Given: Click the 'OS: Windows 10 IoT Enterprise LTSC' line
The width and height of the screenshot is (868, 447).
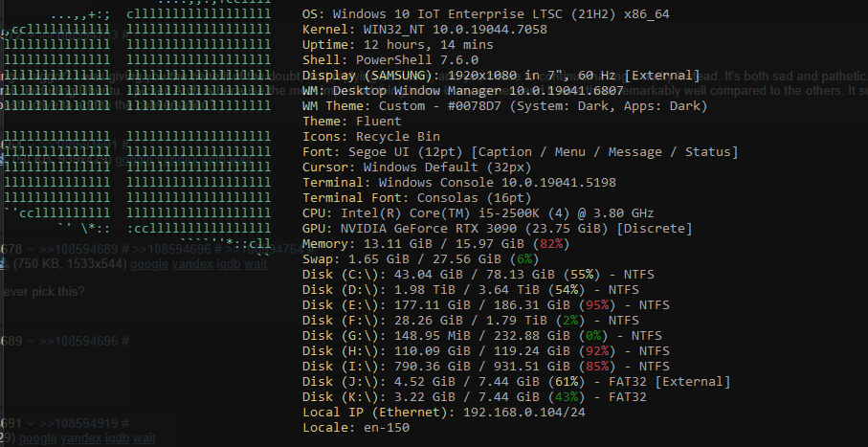Looking at the screenshot, I should coord(485,14).
